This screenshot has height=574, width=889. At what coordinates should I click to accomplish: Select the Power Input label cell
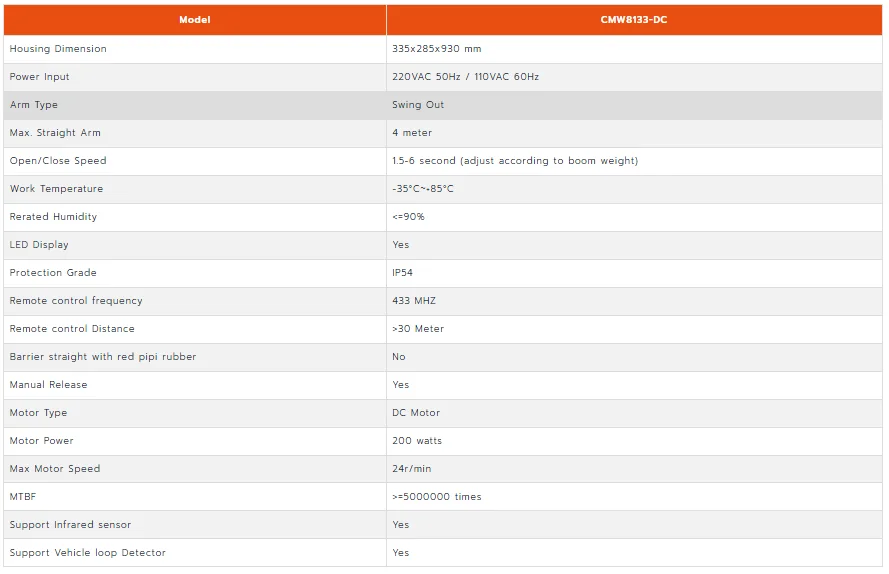click(194, 77)
